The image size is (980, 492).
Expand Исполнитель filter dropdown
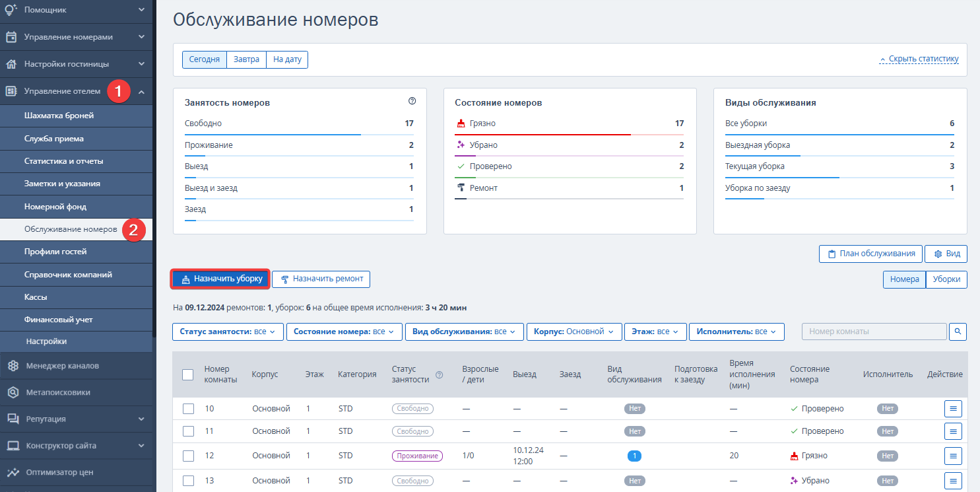click(x=736, y=332)
